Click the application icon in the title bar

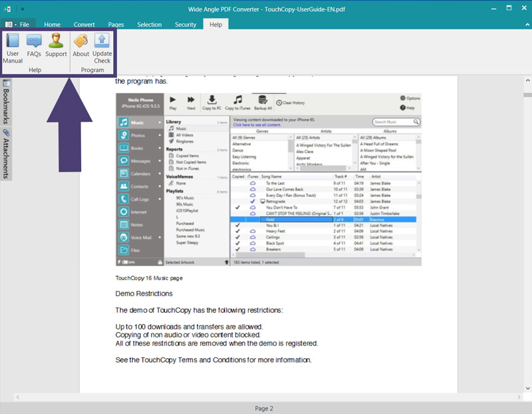coord(7,9)
